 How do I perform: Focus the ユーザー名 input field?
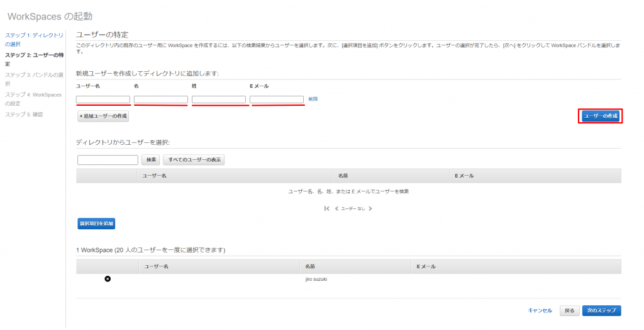click(x=103, y=100)
